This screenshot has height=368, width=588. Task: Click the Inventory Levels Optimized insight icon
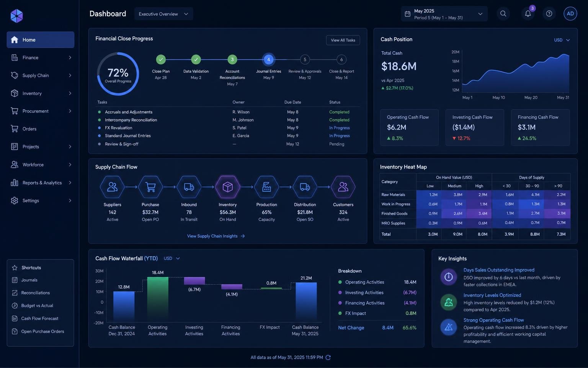point(449,302)
